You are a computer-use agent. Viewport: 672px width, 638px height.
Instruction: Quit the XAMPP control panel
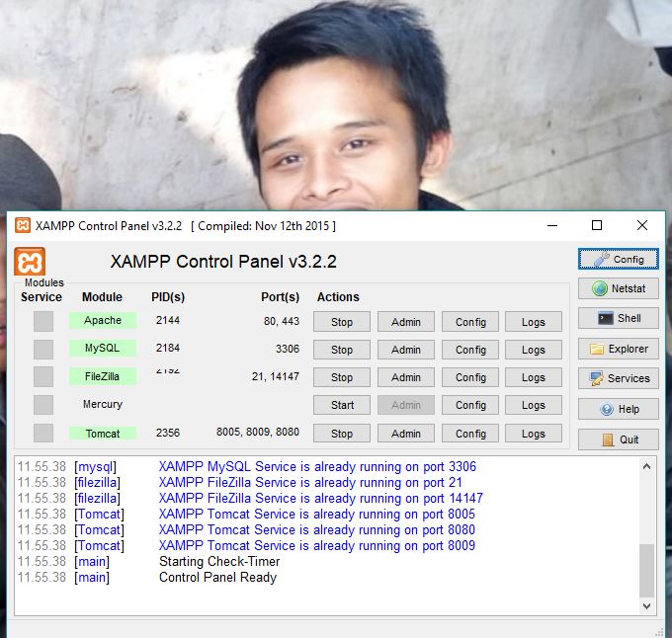(x=618, y=439)
